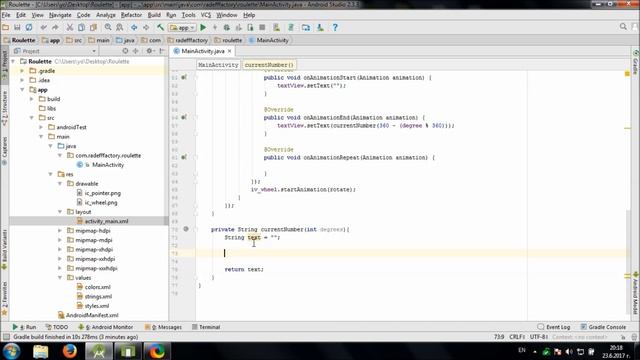Click the Find magnifier toolbar icon
This screenshot has height=360, width=640.
pyautogui.click(x=108, y=27)
